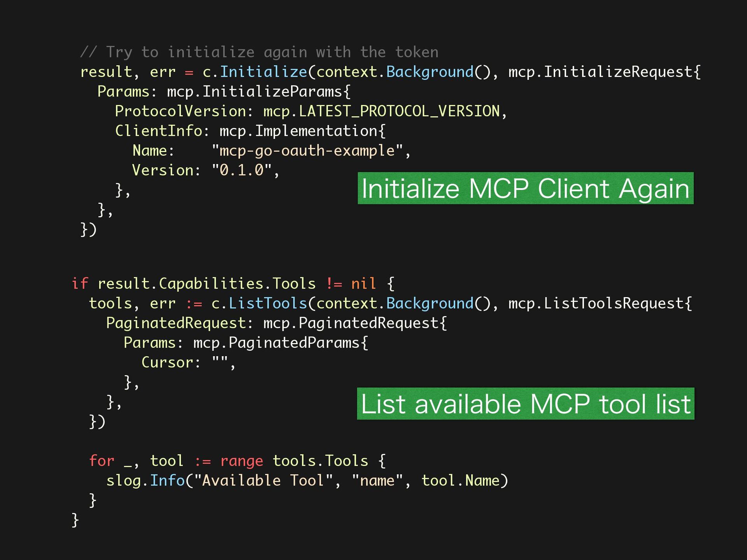This screenshot has width=747, height=560.
Task: Click 'mcp.InitializeParams{' text
Action: 259,92
